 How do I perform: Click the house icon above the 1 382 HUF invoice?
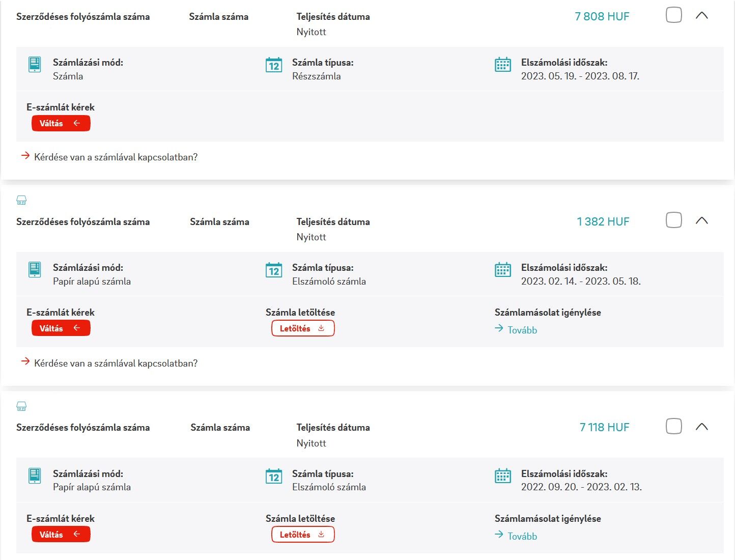click(21, 200)
